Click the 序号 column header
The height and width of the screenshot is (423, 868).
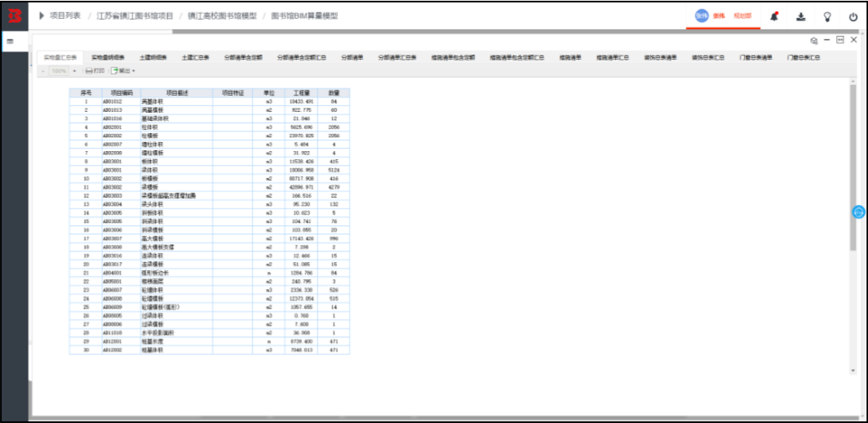(x=86, y=93)
